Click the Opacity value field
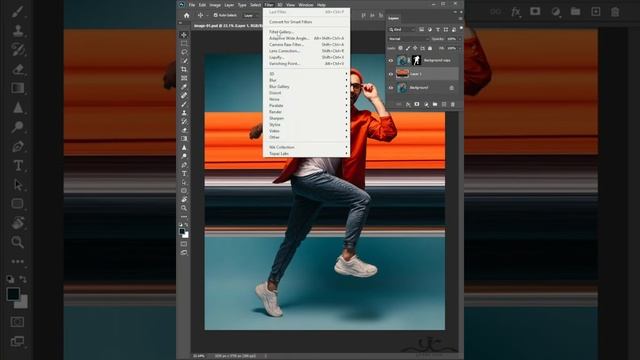Image resolution: width=640 pixels, height=360 pixels. click(451, 39)
